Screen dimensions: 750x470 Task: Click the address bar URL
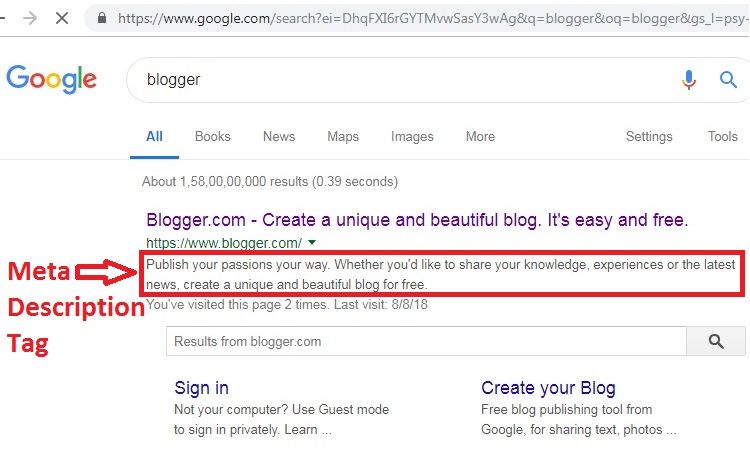click(433, 18)
